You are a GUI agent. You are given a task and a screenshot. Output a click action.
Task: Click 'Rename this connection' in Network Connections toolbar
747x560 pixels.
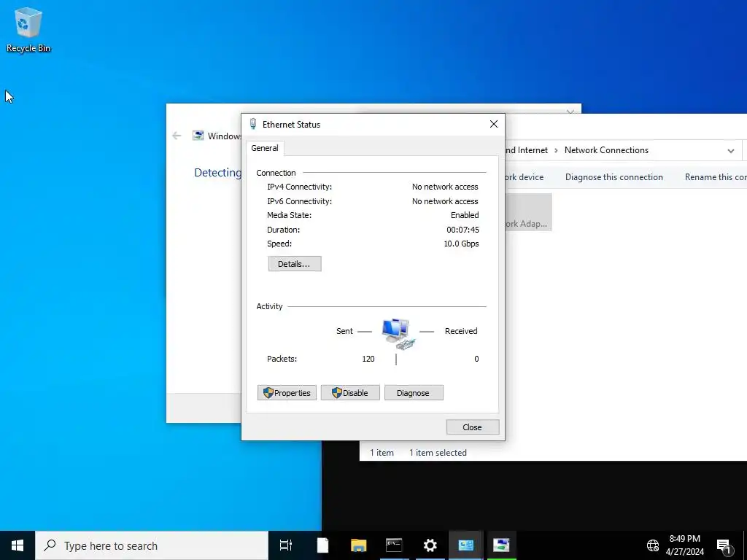pyautogui.click(x=716, y=177)
